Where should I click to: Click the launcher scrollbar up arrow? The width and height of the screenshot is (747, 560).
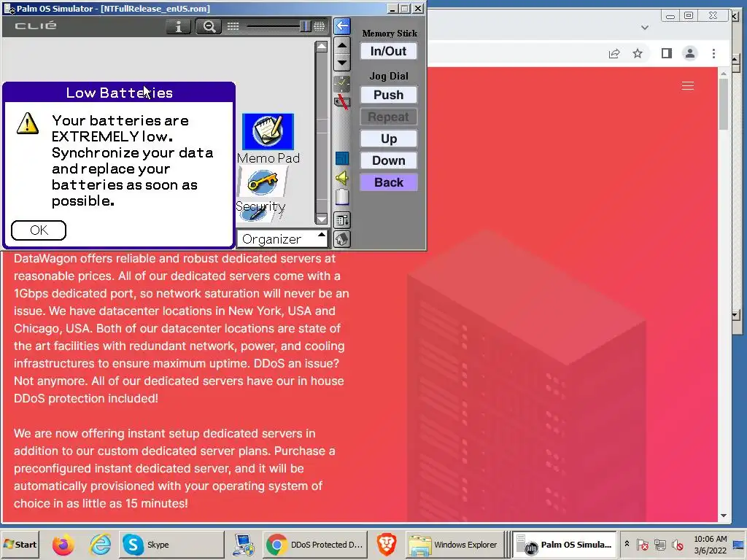(322, 46)
